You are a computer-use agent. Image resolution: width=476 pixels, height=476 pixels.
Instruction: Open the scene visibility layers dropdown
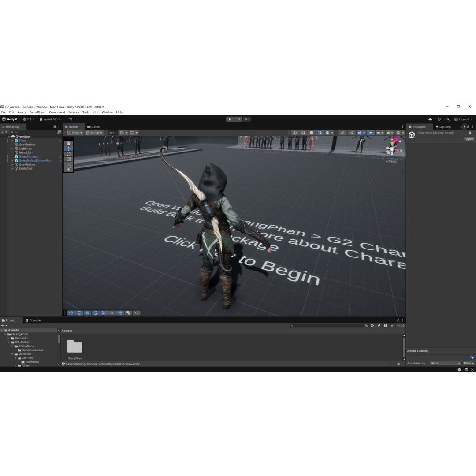pos(380,133)
